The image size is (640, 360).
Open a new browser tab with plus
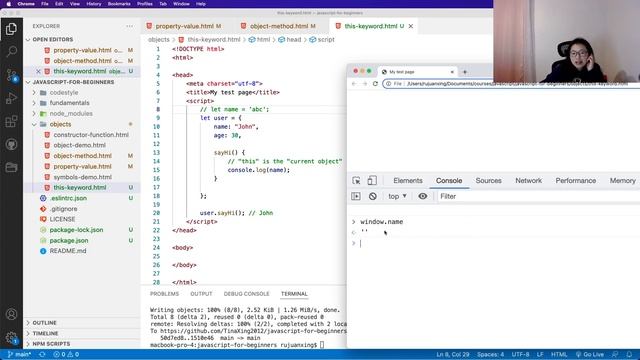[x=464, y=72]
